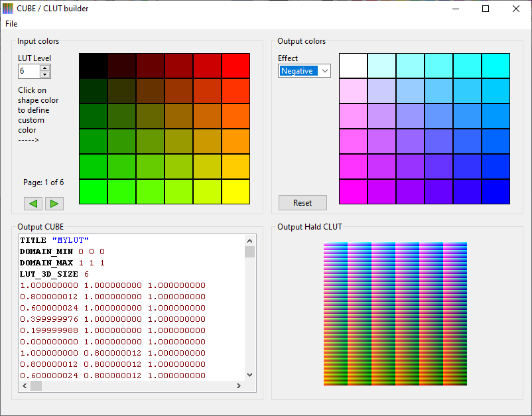This screenshot has width=532, height=416.
Task: Click the down arrow of CUBE text scrollbar
Action: click(249, 375)
